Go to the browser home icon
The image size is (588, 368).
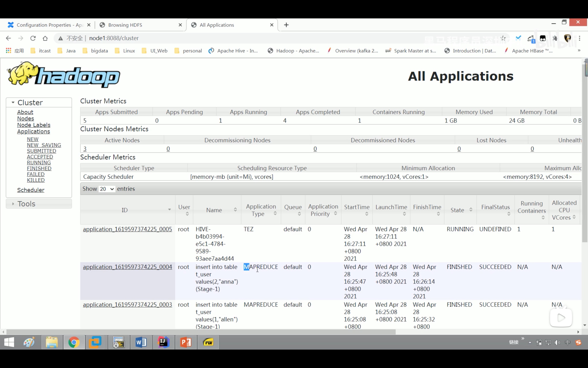pos(45,38)
